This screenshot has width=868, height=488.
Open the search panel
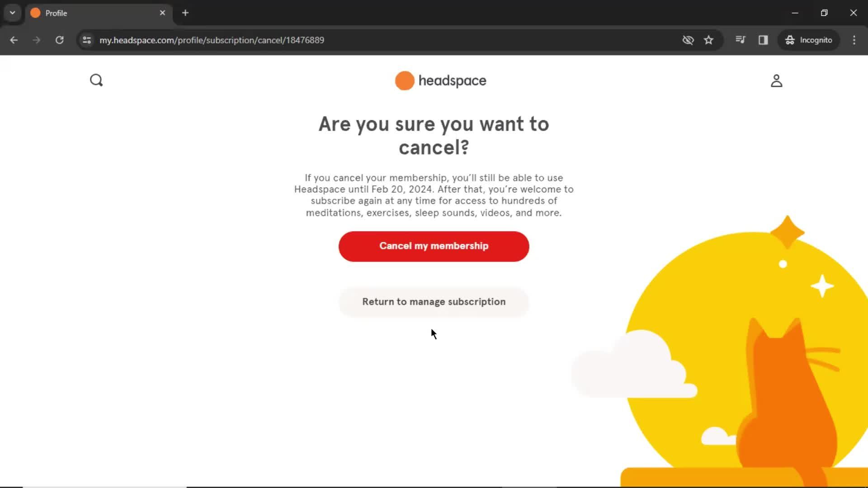(x=97, y=80)
